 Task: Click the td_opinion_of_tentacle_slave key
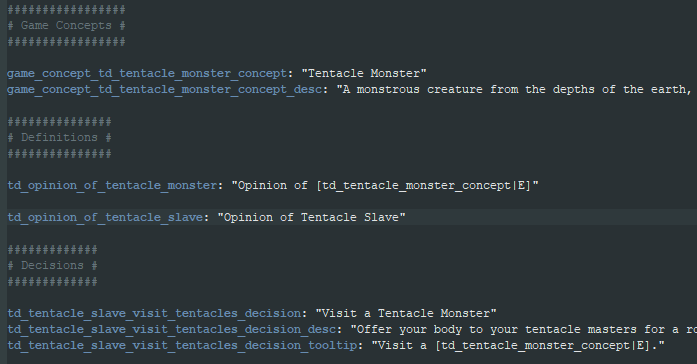point(105,217)
